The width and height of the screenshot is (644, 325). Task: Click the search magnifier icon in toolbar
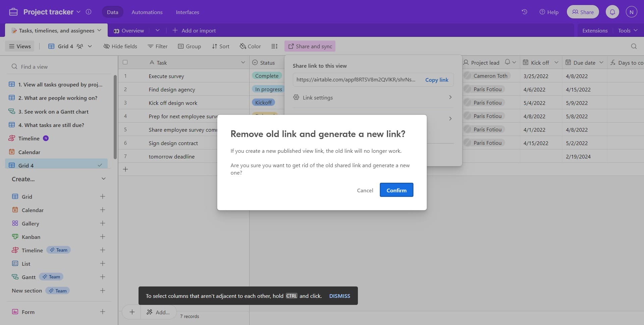[x=634, y=46]
